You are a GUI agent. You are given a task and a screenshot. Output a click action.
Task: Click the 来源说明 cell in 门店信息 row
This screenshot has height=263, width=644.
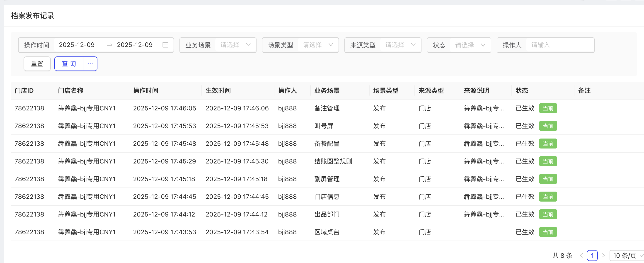pyautogui.click(x=484, y=197)
